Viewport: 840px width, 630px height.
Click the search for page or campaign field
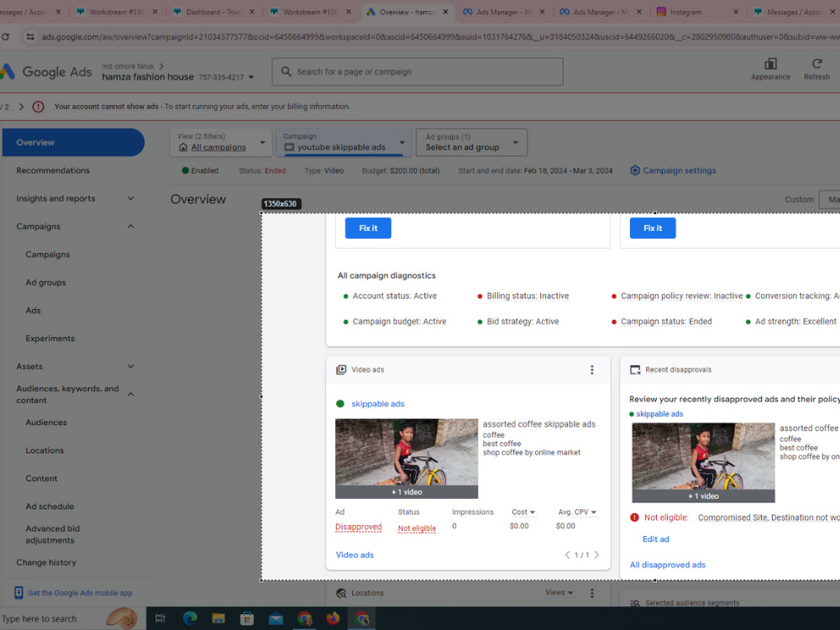(417, 71)
